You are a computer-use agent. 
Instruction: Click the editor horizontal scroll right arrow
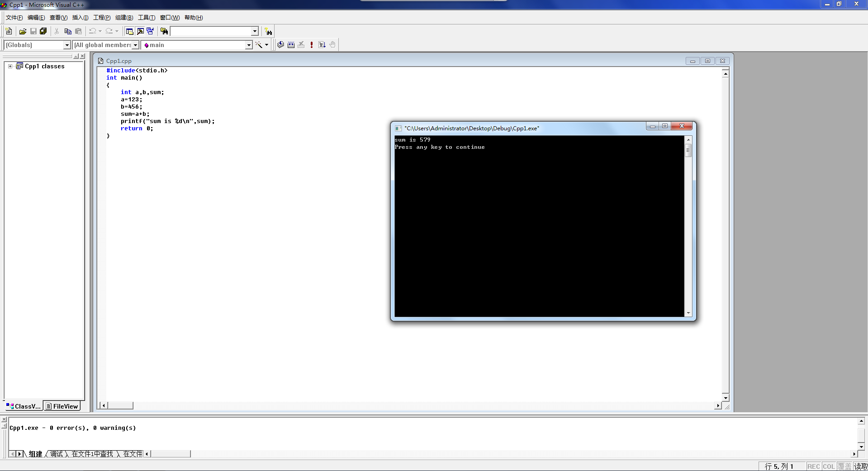718,405
